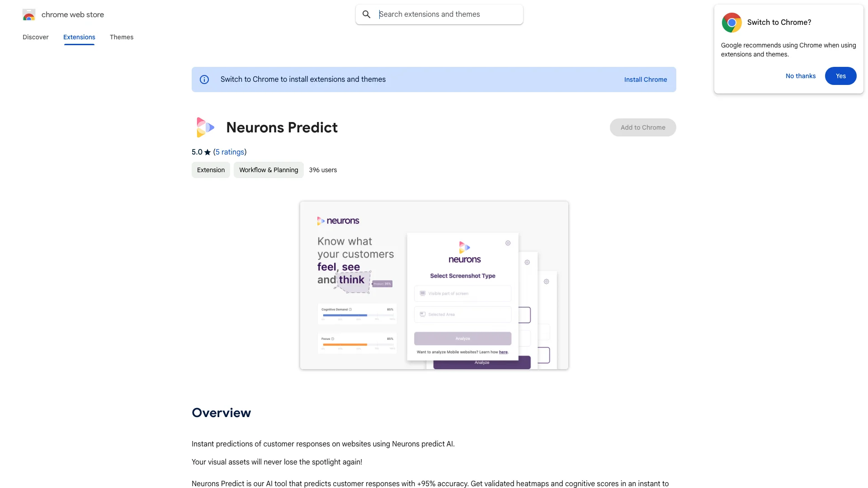Viewport: 868px width, 488px height.
Task: Click the second settings gear icon
Action: click(x=527, y=262)
